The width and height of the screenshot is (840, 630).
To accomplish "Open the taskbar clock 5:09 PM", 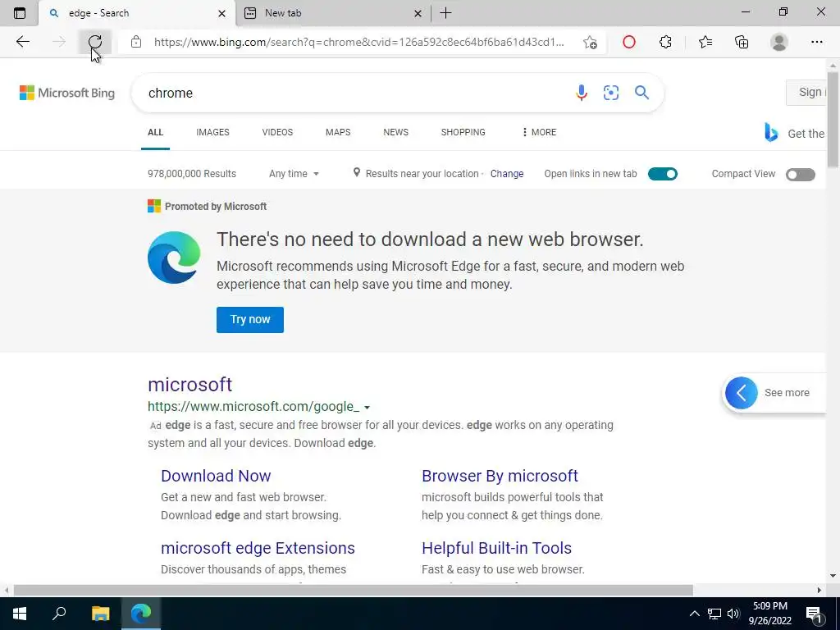I will coord(769,614).
